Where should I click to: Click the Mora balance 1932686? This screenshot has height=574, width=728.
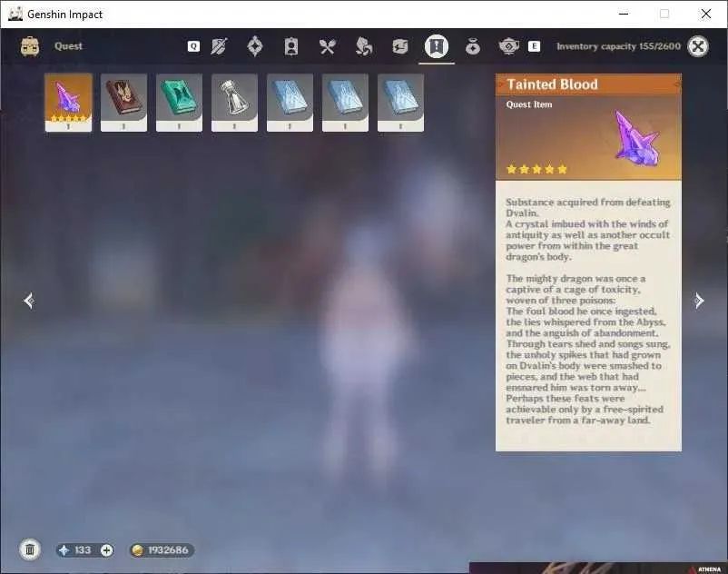162,550
